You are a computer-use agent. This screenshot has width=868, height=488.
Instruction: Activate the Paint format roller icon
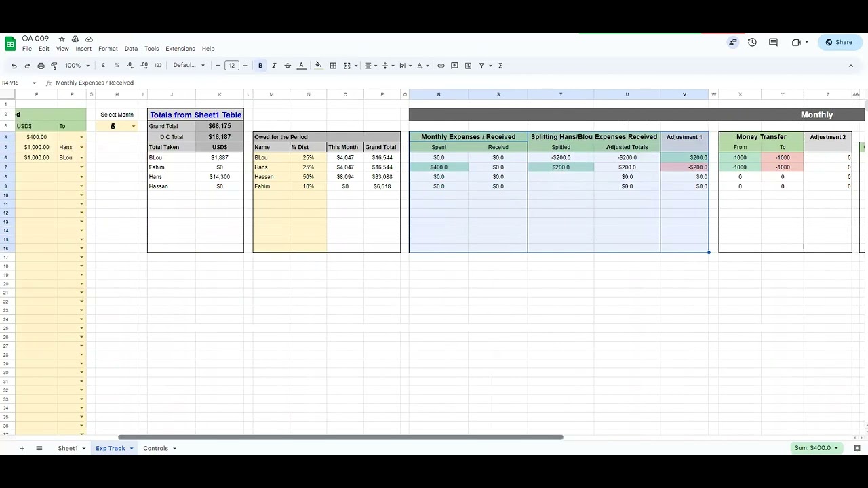point(54,66)
